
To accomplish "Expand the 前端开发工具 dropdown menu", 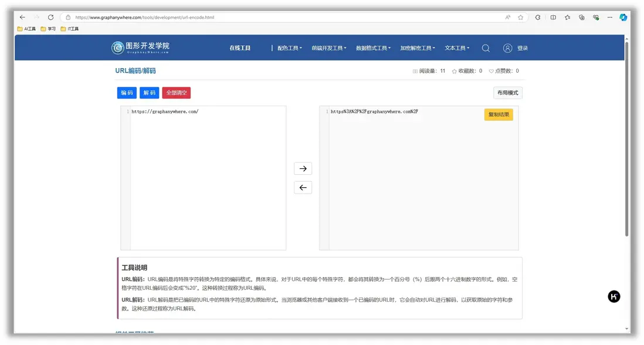I will 329,48.
